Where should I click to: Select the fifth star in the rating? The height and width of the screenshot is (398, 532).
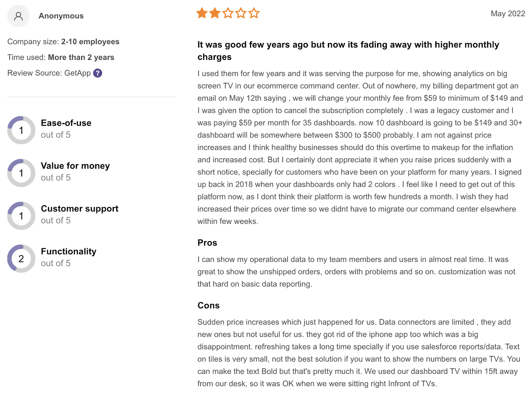pos(254,13)
